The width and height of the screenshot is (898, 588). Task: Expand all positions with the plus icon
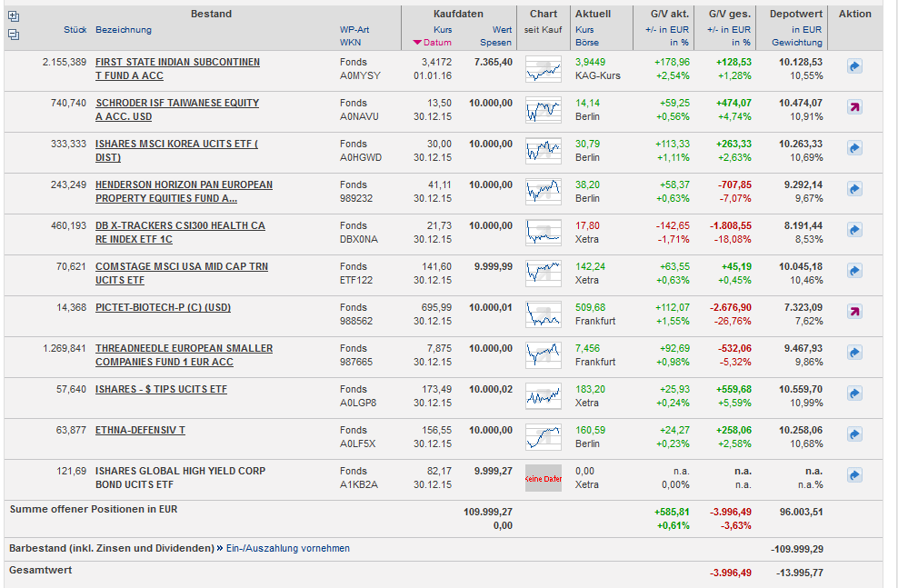(13, 16)
